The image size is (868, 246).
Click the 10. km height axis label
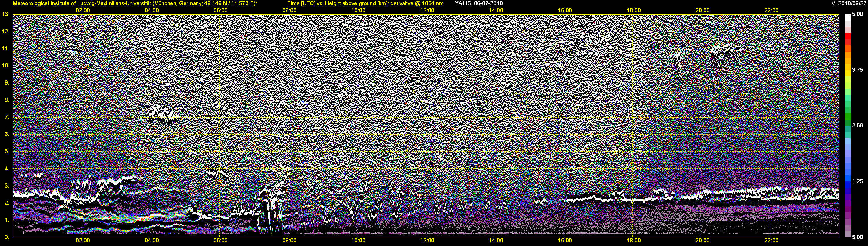pos(6,66)
